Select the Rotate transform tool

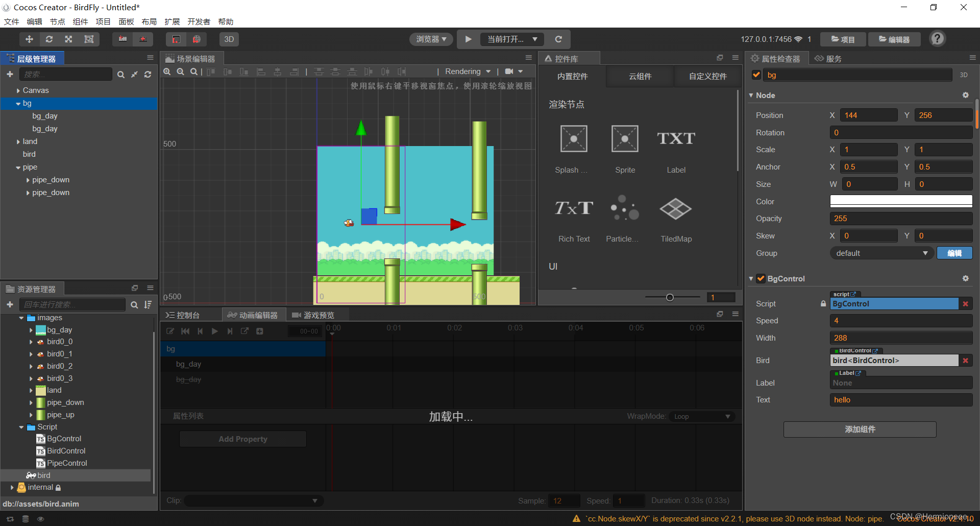coord(49,39)
